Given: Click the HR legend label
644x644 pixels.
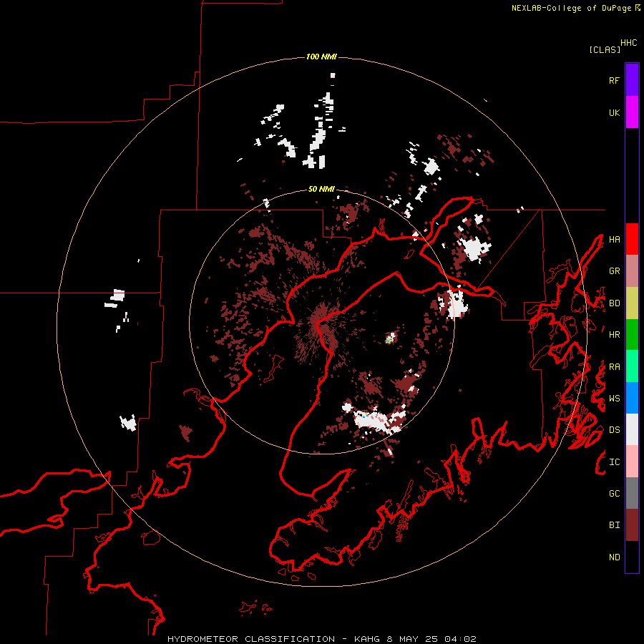Looking at the screenshot, I should pyautogui.click(x=615, y=335).
